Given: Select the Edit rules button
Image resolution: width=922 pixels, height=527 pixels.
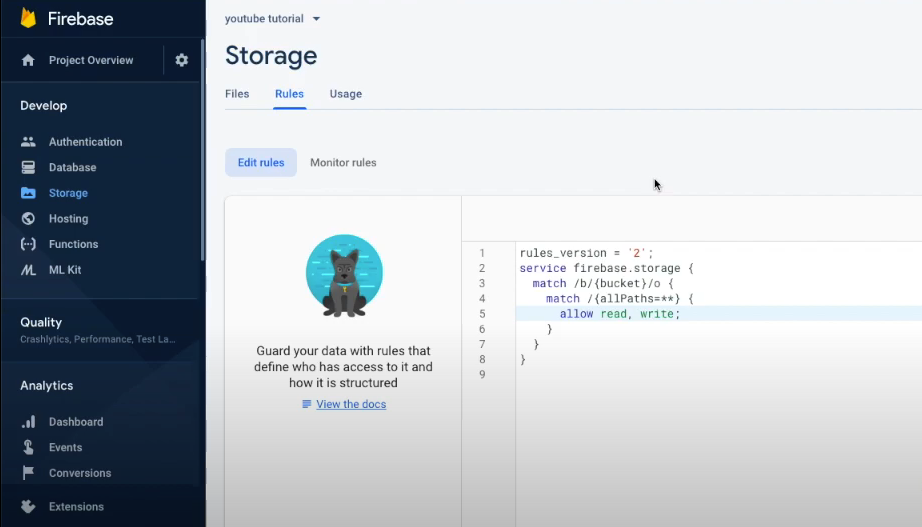Looking at the screenshot, I should click(261, 163).
